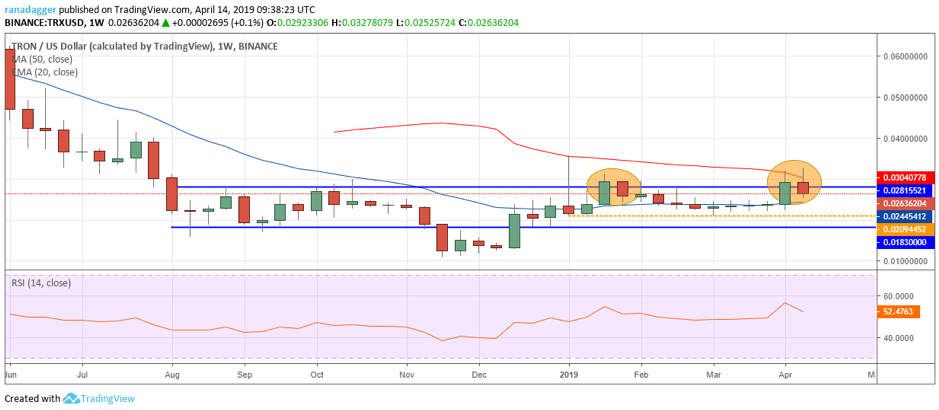Click the TradingView cloud logo icon
Viewport: 939px width, 410px height.
coord(71,398)
